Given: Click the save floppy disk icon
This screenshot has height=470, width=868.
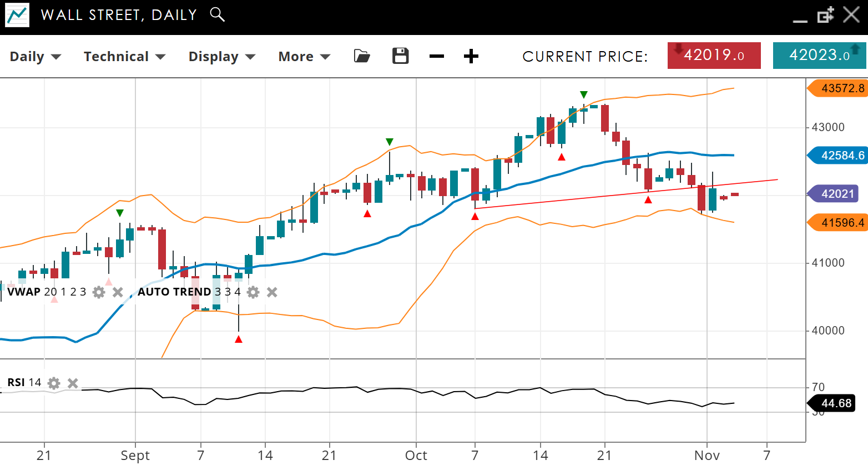Looking at the screenshot, I should click(x=400, y=56).
